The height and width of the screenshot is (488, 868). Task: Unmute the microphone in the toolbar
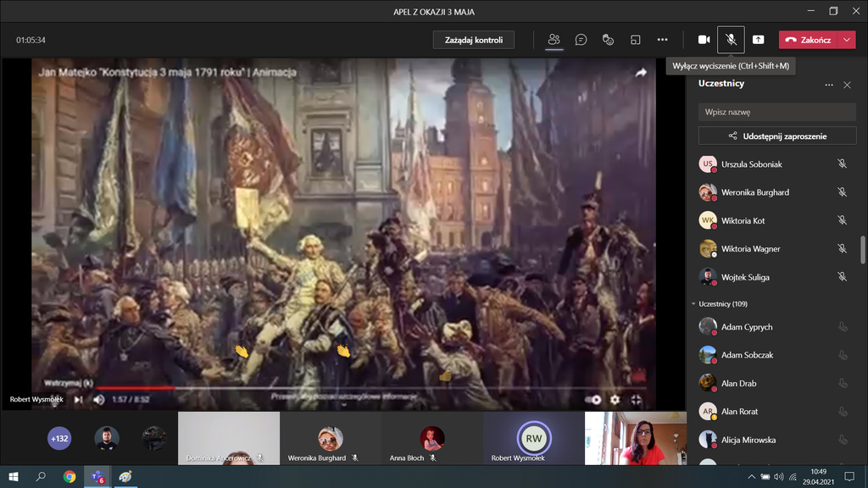click(x=731, y=40)
